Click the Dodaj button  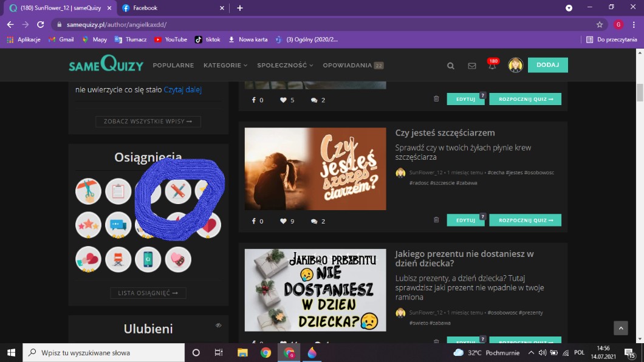click(547, 65)
